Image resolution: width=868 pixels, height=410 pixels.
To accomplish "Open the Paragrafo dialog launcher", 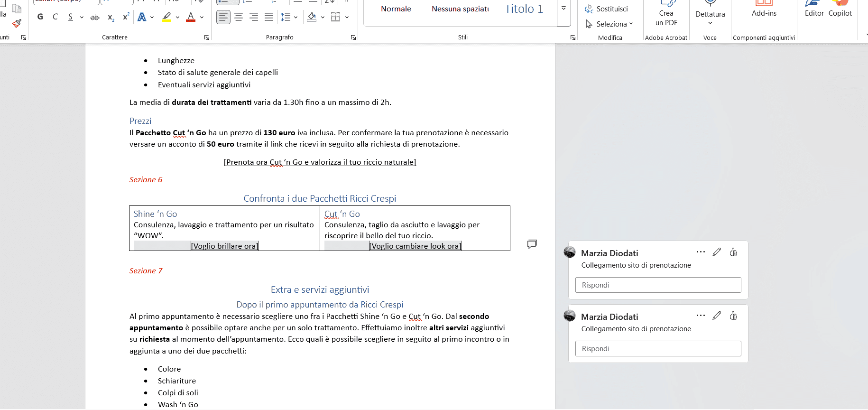I will pos(353,37).
